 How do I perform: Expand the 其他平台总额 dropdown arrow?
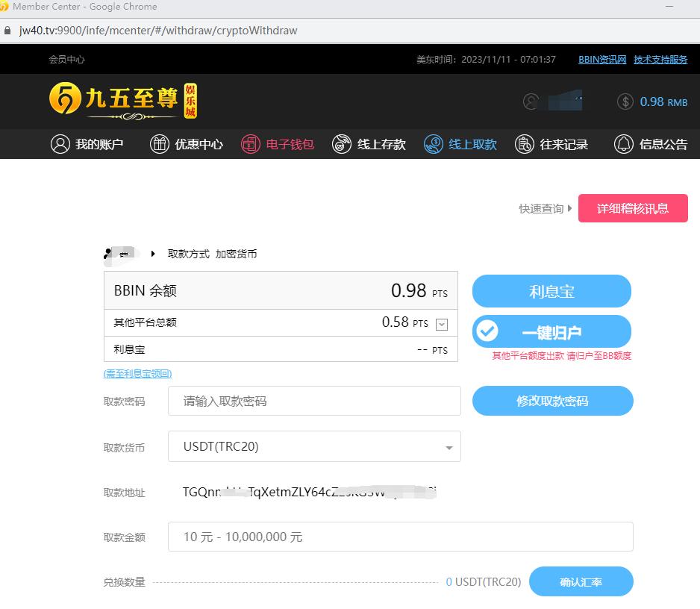(441, 324)
